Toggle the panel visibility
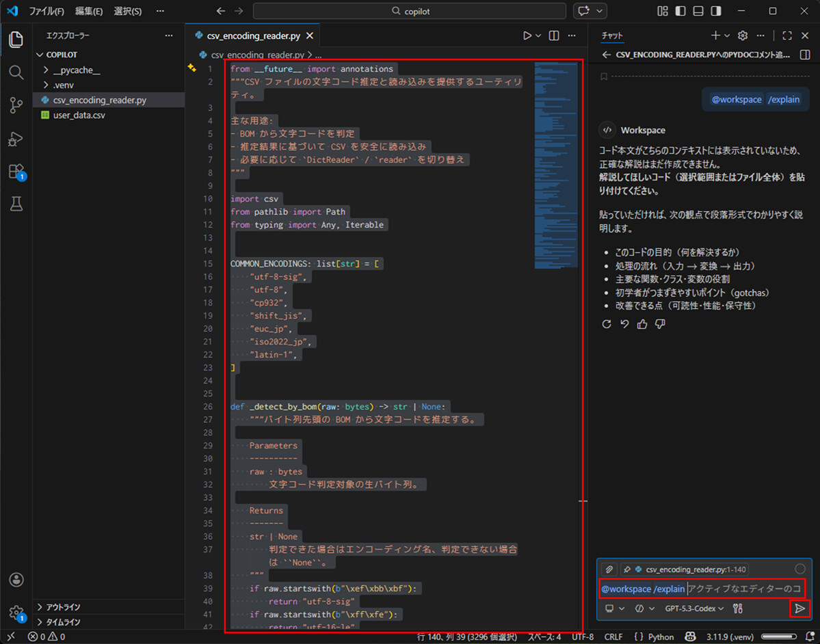The width and height of the screenshot is (820, 644). pos(699,10)
